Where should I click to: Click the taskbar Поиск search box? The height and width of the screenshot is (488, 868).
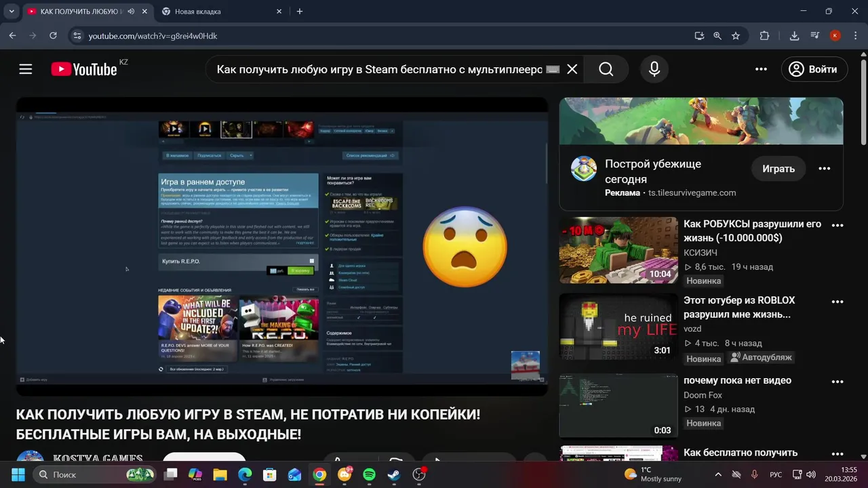point(95,474)
